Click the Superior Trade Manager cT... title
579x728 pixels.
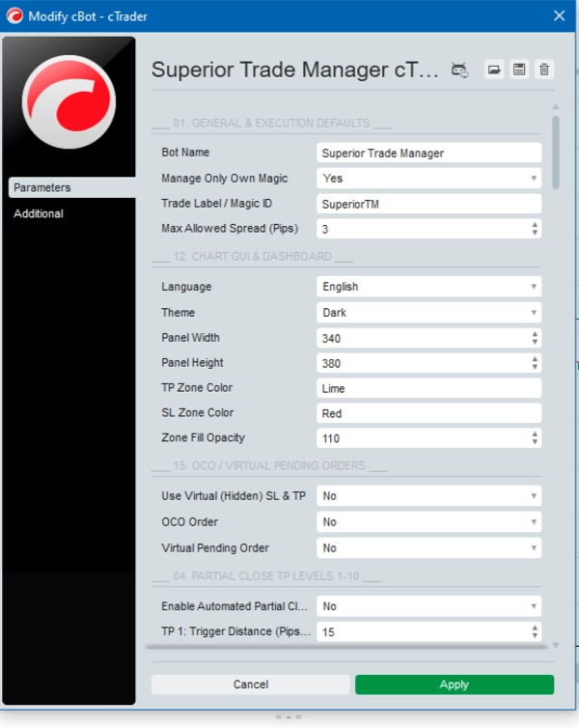294,70
